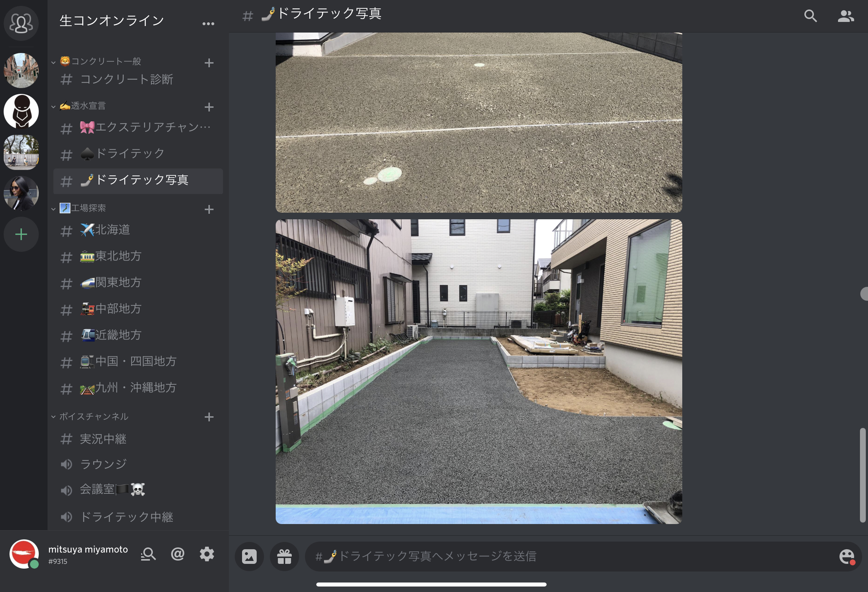Image resolution: width=868 pixels, height=592 pixels.
Task: Collapse the コンクリート一般 category
Action: pyautogui.click(x=53, y=62)
